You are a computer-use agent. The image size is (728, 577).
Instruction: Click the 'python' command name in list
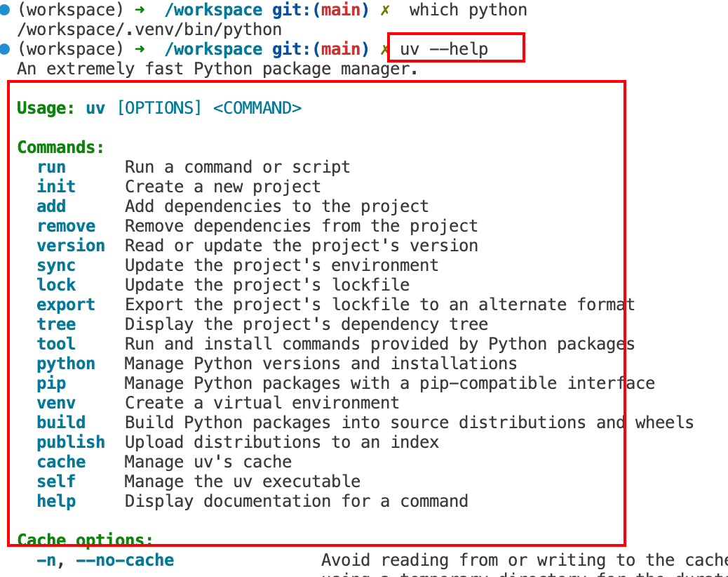66,364
